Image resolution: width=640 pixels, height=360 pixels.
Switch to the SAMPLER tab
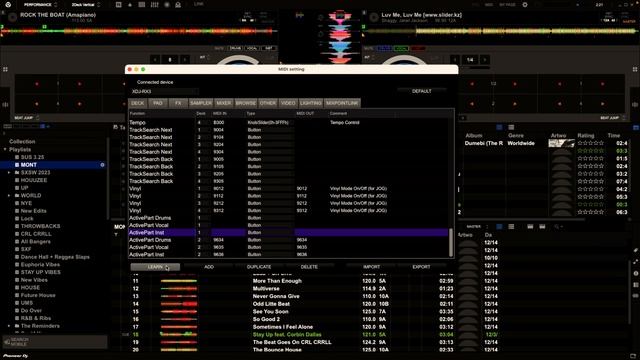pos(201,103)
